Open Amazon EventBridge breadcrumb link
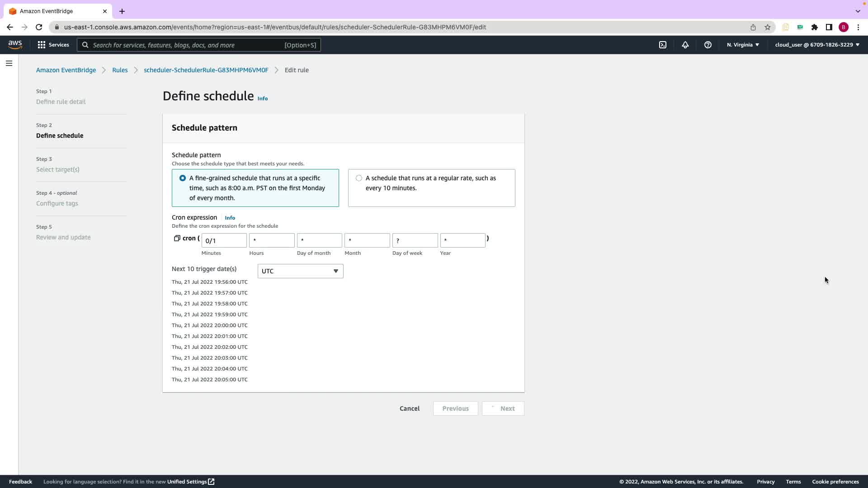The width and height of the screenshot is (868, 488). pyautogui.click(x=66, y=70)
